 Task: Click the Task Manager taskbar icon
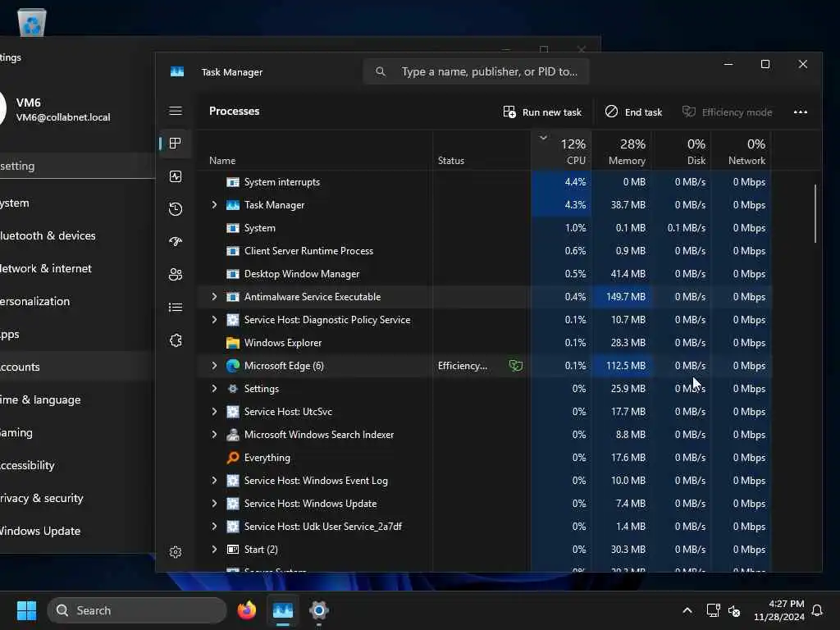coord(283,610)
